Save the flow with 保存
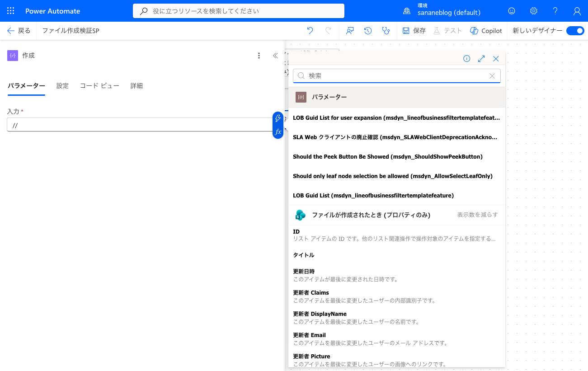Image resolution: width=588 pixels, height=371 pixels. pyautogui.click(x=414, y=31)
